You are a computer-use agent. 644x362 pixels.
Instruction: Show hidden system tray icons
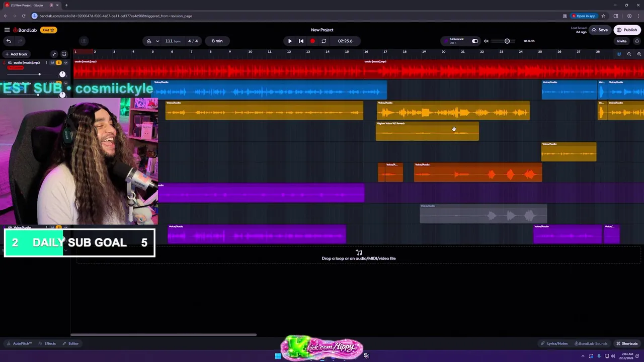click(x=583, y=356)
